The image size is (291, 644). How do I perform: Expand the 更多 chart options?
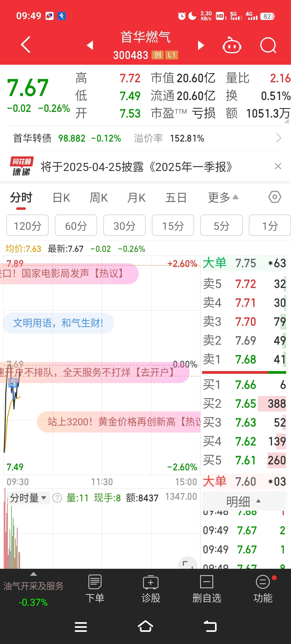(223, 198)
